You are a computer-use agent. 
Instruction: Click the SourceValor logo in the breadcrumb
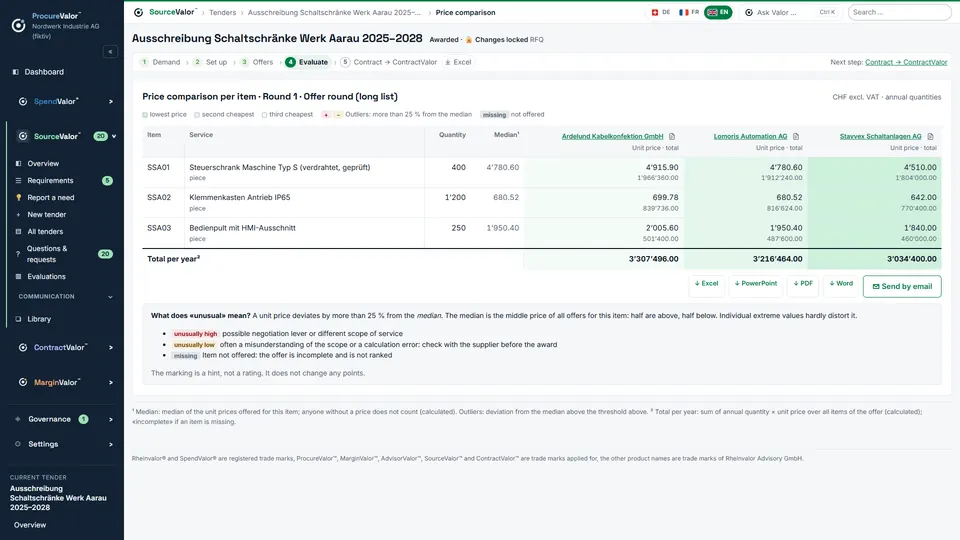(x=138, y=12)
